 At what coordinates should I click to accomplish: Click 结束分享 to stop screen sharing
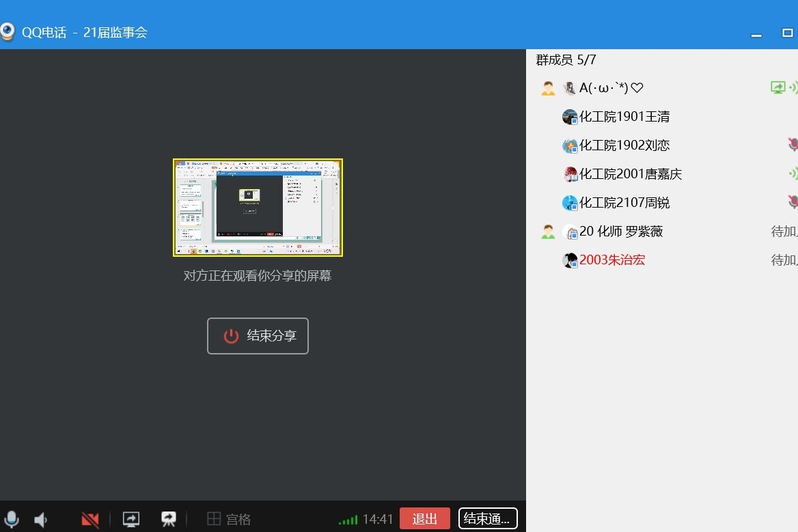click(258, 336)
